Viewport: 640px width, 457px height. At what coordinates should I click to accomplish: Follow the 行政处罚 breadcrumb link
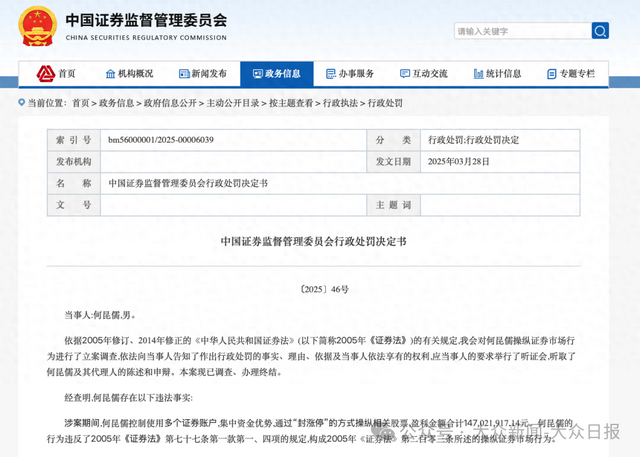tap(385, 103)
